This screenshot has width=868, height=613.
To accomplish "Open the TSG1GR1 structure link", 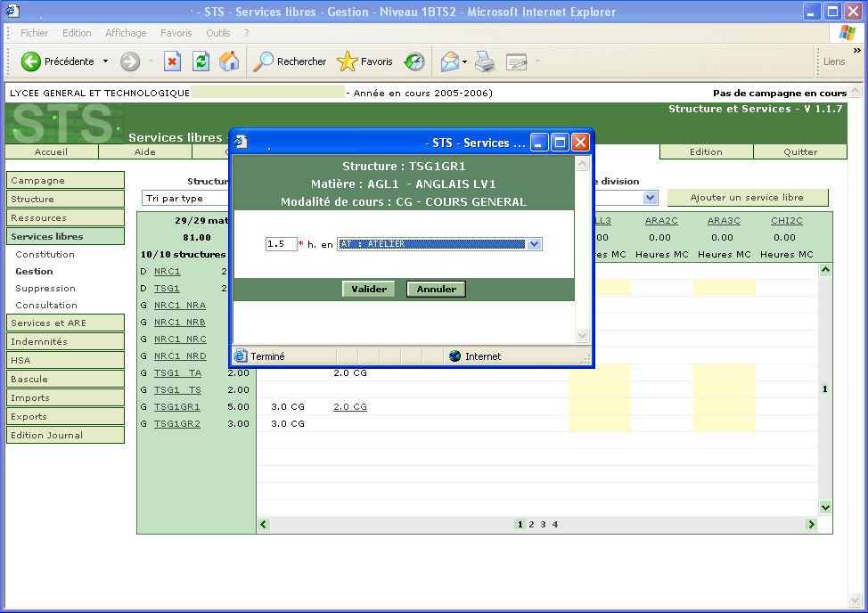I will (177, 407).
